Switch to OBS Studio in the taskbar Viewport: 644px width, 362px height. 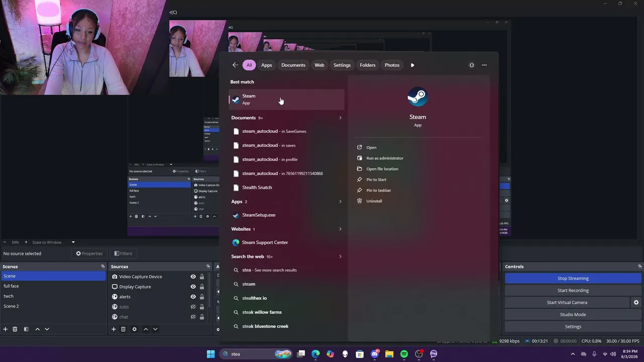tap(419, 354)
